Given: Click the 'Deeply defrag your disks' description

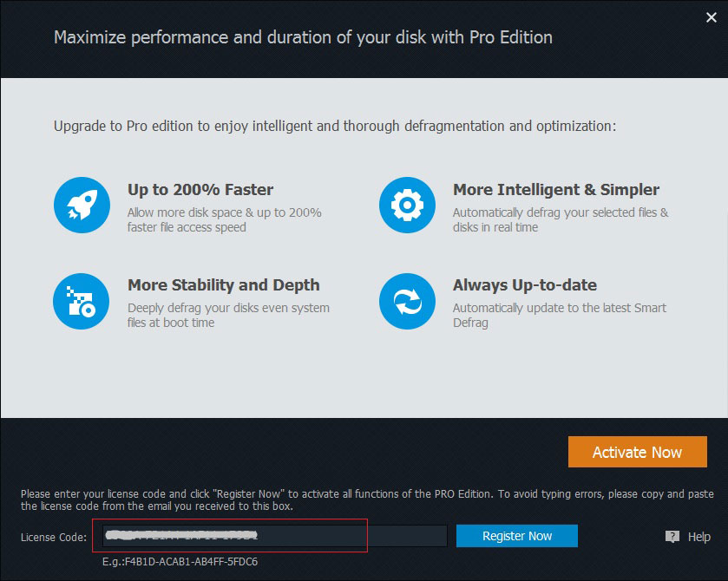Looking at the screenshot, I should point(228,315).
